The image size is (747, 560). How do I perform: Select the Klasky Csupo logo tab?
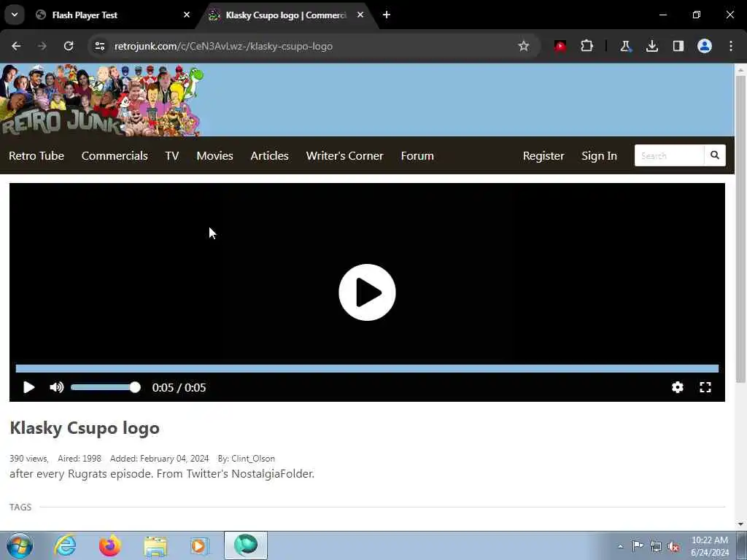click(x=287, y=15)
